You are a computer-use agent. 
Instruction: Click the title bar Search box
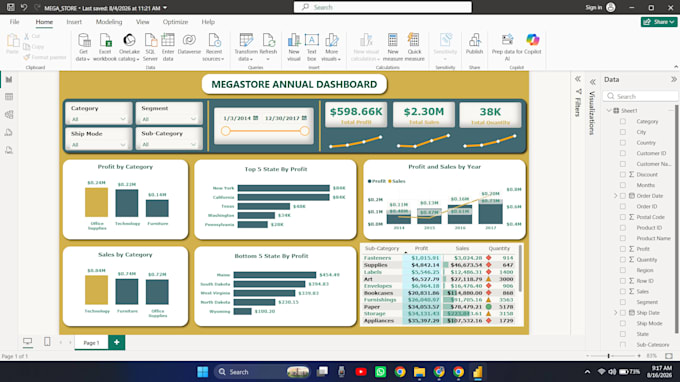383,7
